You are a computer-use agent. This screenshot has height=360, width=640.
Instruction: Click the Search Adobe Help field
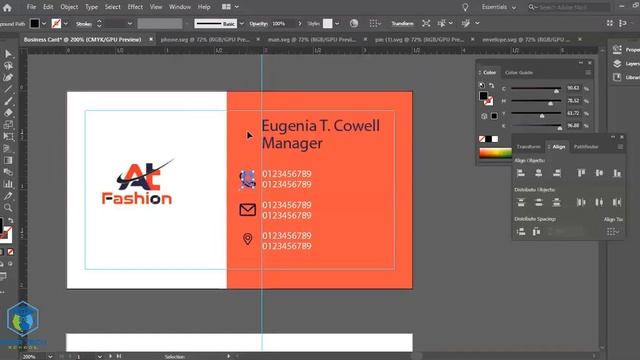point(570,7)
